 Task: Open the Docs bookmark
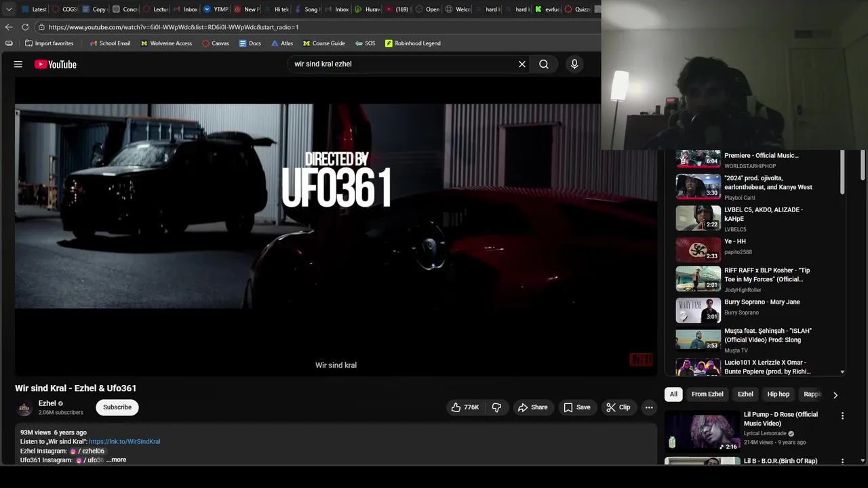point(250,43)
